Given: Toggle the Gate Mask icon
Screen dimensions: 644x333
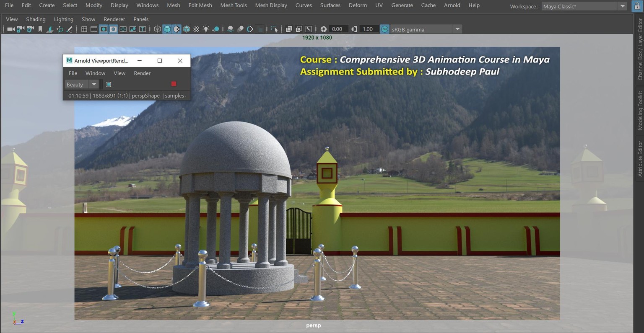Looking at the screenshot, I should tap(113, 29).
